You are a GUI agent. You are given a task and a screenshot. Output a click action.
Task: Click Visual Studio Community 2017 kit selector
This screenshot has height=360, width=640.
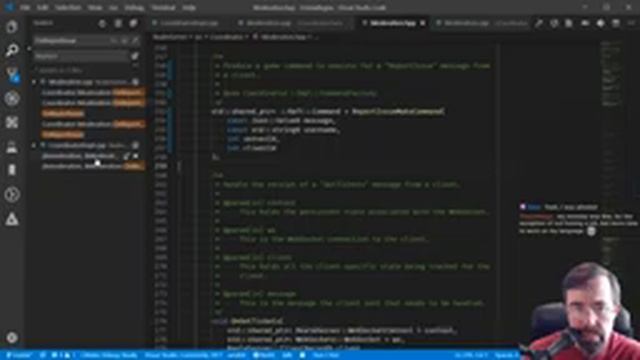coord(184,355)
